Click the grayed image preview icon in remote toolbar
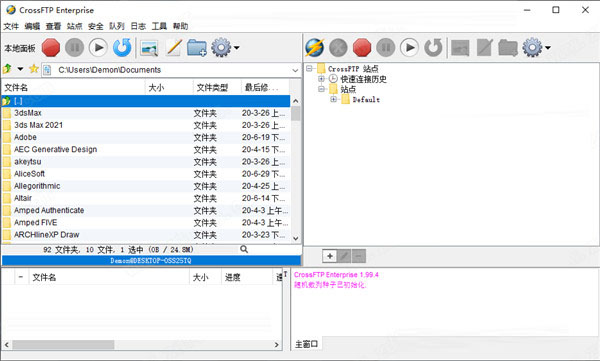 tap(460, 48)
